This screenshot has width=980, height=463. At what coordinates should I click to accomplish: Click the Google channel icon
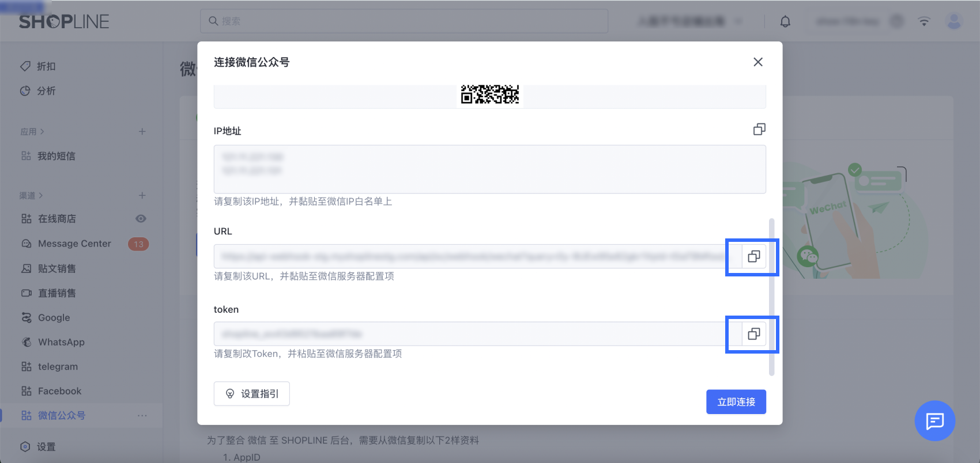coord(27,318)
